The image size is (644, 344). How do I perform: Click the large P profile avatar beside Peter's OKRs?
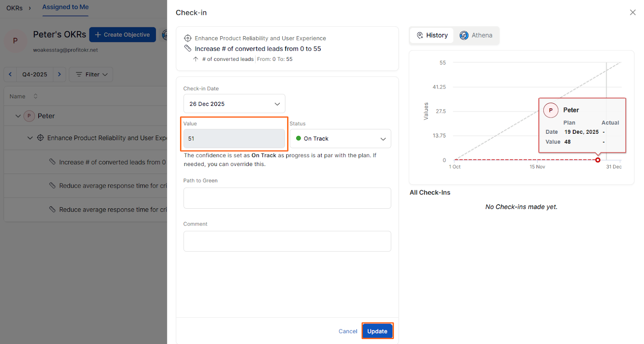pos(15,41)
